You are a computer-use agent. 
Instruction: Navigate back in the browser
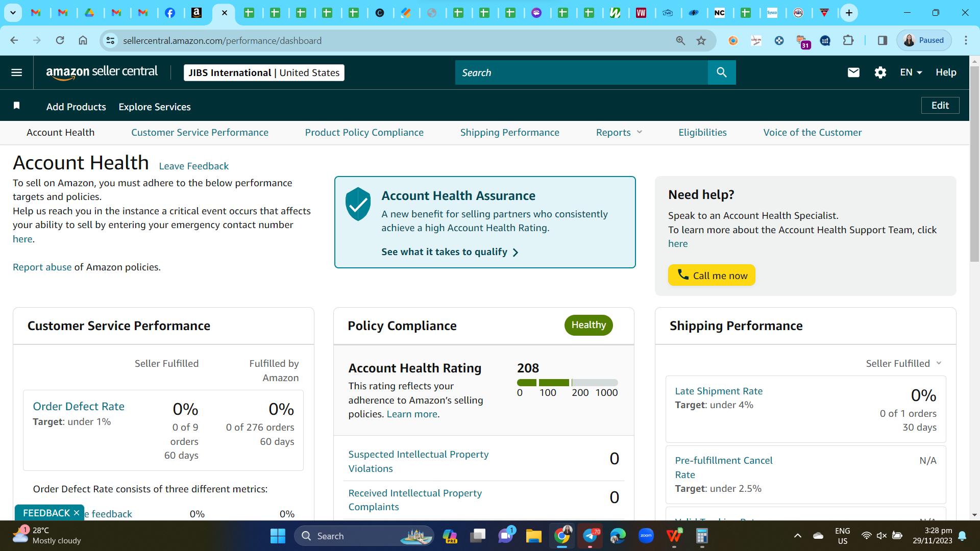[x=14, y=40]
